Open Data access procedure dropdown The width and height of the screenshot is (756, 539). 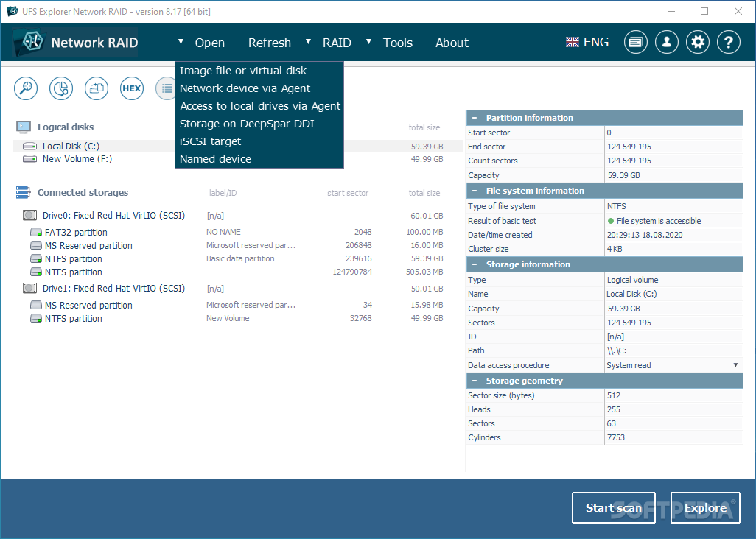[735, 365]
